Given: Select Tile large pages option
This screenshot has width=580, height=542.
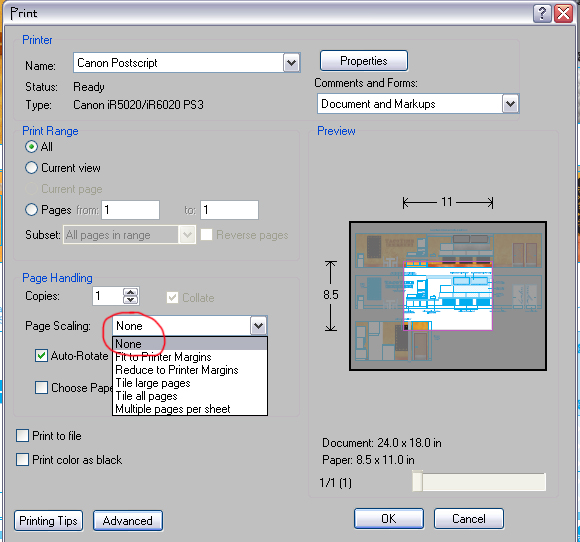Looking at the screenshot, I should (x=153, y=383).
